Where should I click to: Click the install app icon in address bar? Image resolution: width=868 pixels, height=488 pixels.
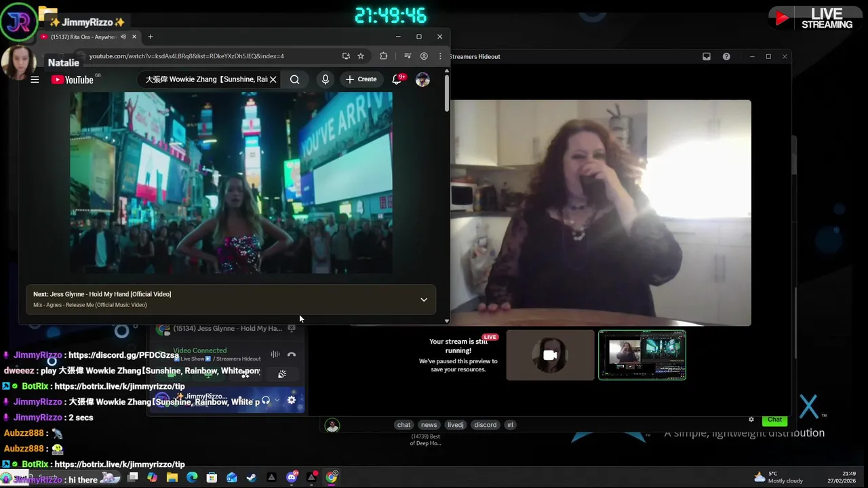[346, 56]
